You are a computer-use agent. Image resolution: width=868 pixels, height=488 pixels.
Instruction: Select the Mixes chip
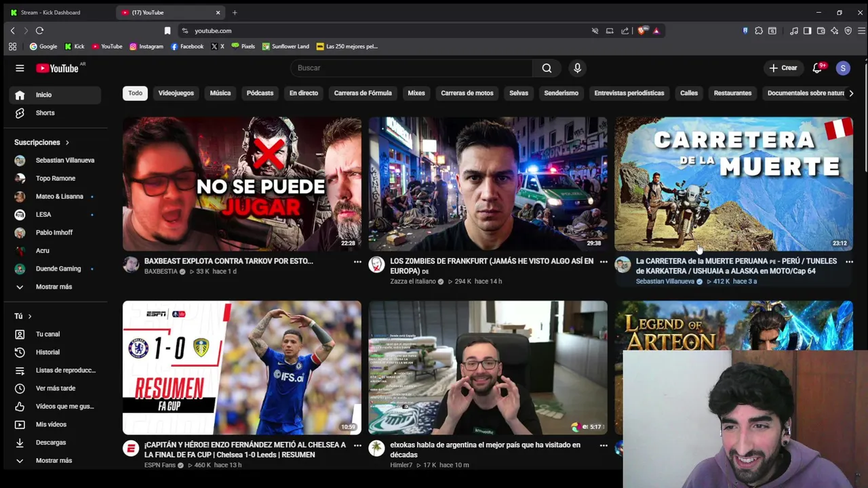tap(416, 93)
